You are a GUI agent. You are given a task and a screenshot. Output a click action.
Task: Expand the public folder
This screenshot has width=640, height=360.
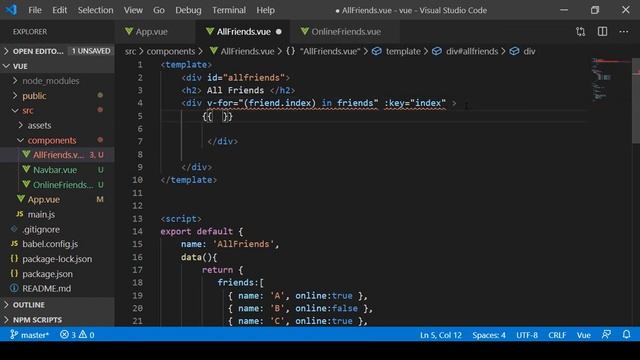(x=57, y=96)
